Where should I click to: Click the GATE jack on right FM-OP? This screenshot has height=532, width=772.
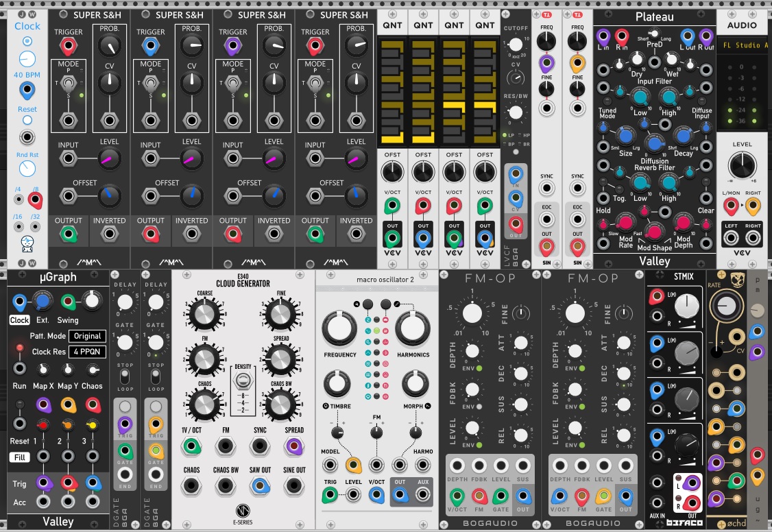pyautogui.click(x=603, y=496)
